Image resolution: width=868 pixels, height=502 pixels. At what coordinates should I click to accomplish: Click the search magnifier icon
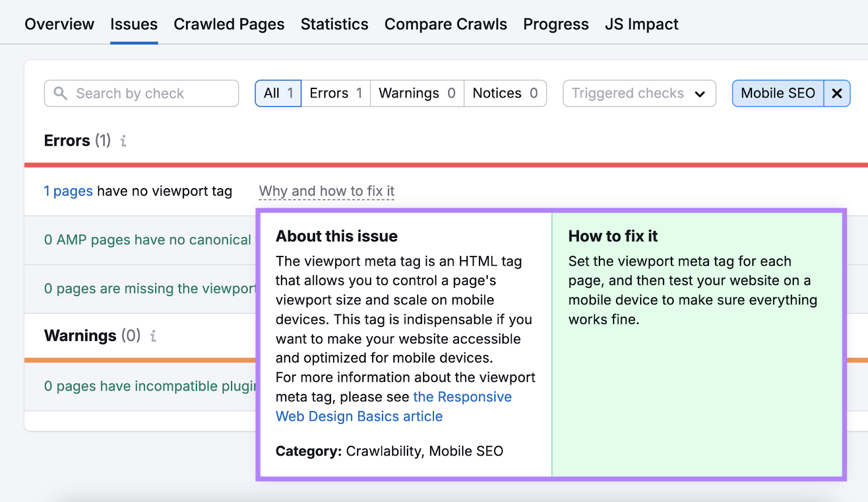(x=61, y=93)
